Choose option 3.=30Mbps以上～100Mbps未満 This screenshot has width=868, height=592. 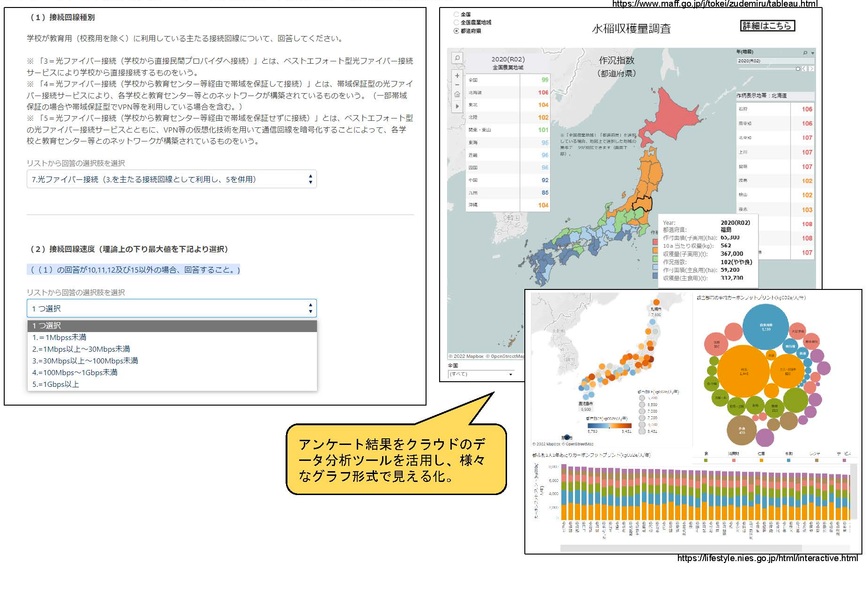tap(172, 361)
